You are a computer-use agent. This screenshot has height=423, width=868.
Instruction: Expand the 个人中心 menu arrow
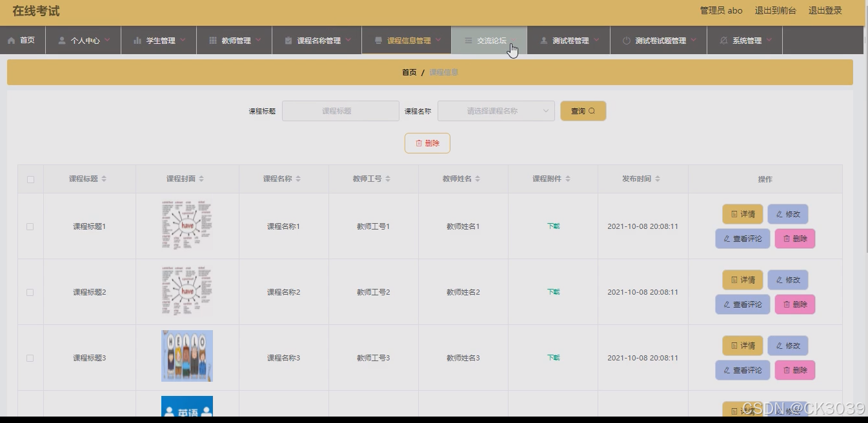tap(107, 39)
